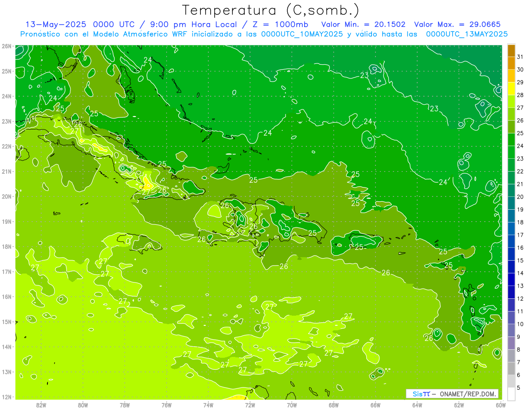Click the number 12 on the color scale
Viewport: 532px width, 411px height.
click(x=520, y=298)
